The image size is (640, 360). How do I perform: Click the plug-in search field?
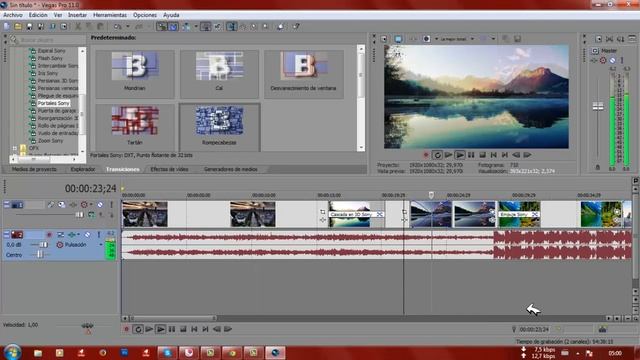tap(51, 40)
